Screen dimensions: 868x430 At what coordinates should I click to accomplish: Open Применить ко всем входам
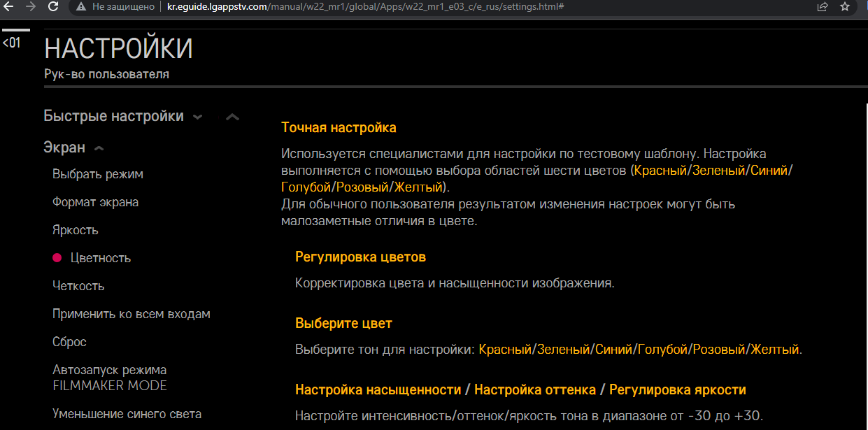point(131,314)
